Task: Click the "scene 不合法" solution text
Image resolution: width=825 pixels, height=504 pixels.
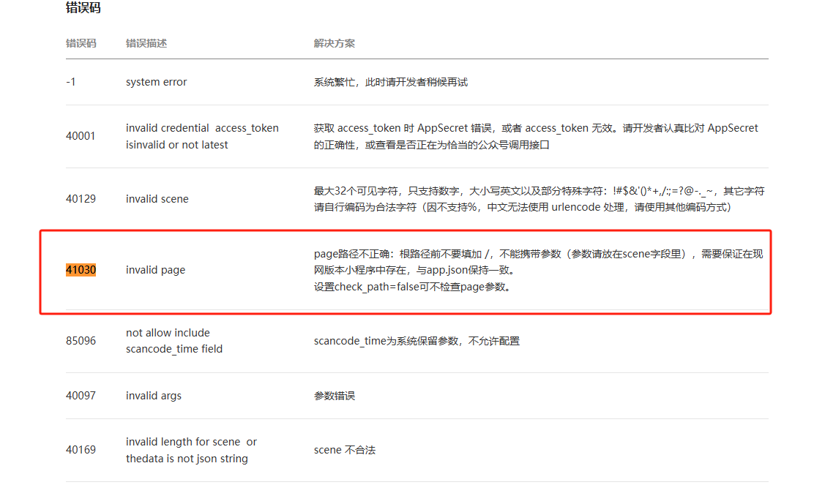Action: [344, 450]
